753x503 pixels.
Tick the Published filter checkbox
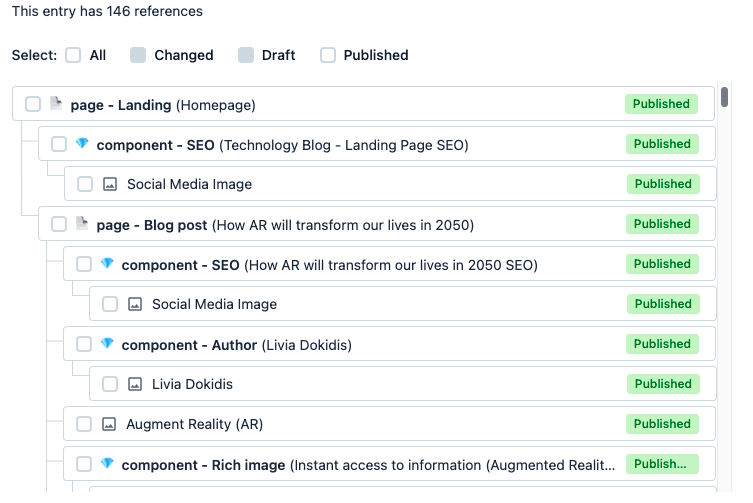(327, 56)
